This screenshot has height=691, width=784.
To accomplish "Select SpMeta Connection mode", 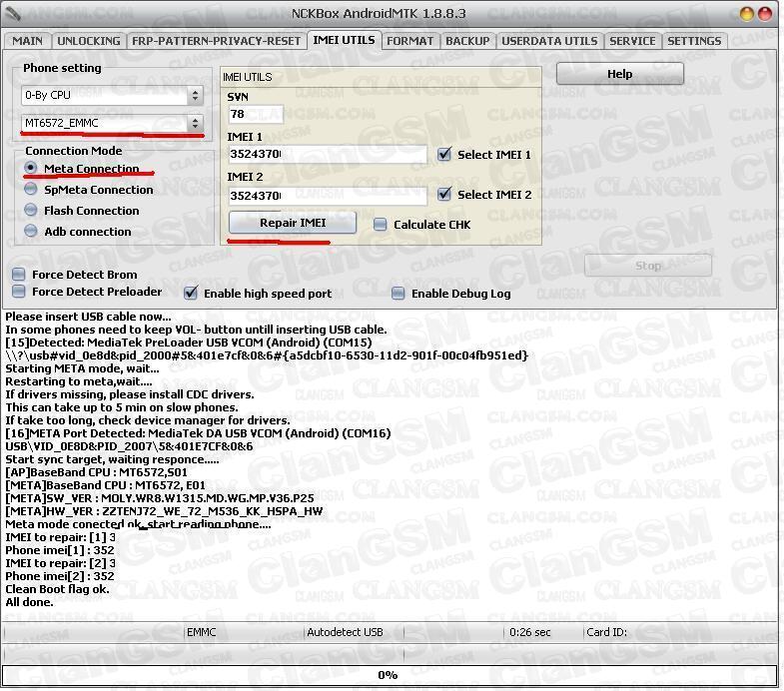I will (31, 190).
